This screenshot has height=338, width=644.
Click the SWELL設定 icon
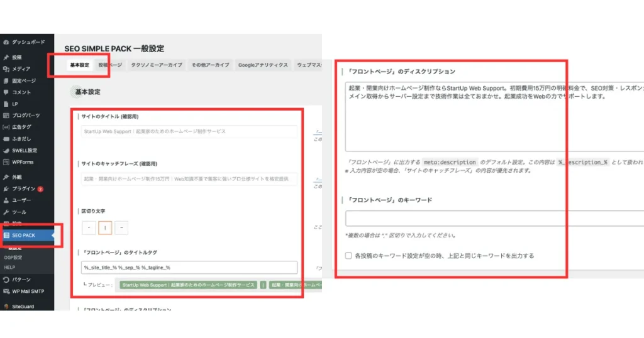click(x=6, y=151)
